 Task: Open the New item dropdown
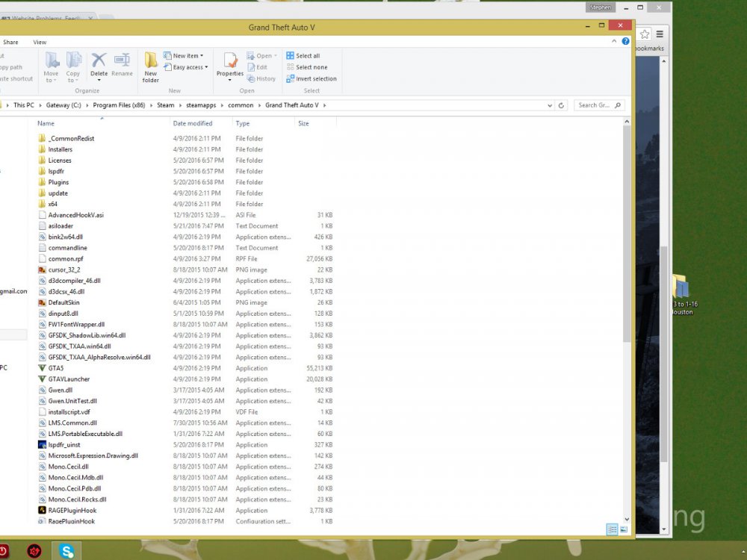coord(184,56)
